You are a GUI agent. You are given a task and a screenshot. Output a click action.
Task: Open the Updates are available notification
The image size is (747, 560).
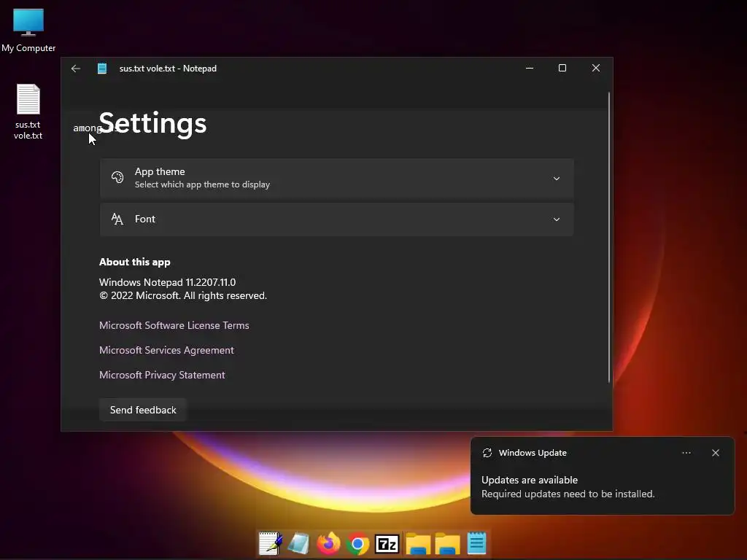tap(602, 476)
